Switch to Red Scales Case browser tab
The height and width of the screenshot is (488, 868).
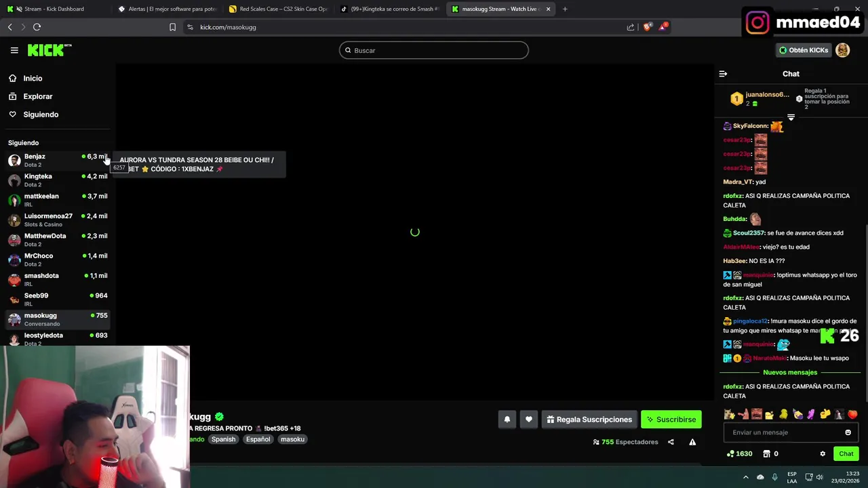point(278,9)
